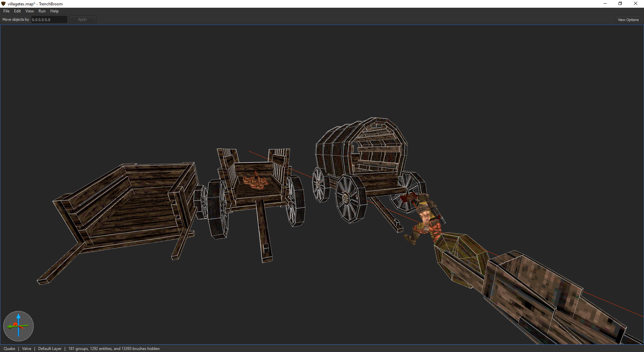Image resolution: width=644 pixels, height=352 pixels.
Task: Click the Move objects by input field
Action: click(x=49, y=20)
